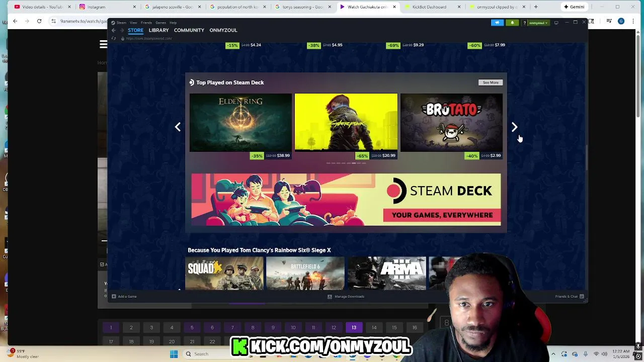Click the Steam store URL bar
644x362 pixels.
click(x=149, y=39)
